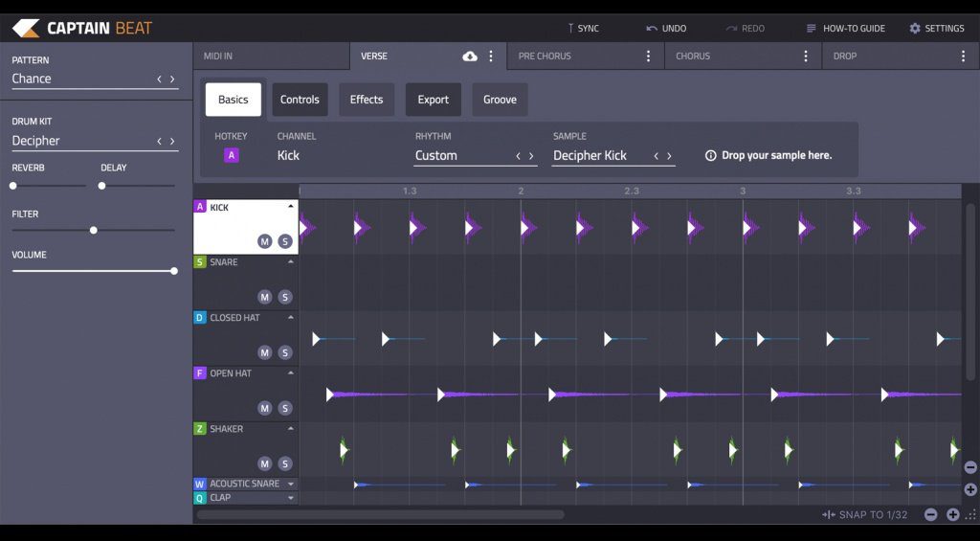The height and width of the screenshot is (541, 980).
Task: Click the Acoustic Snare W hotkey badge
Action: tap(200, 485)
